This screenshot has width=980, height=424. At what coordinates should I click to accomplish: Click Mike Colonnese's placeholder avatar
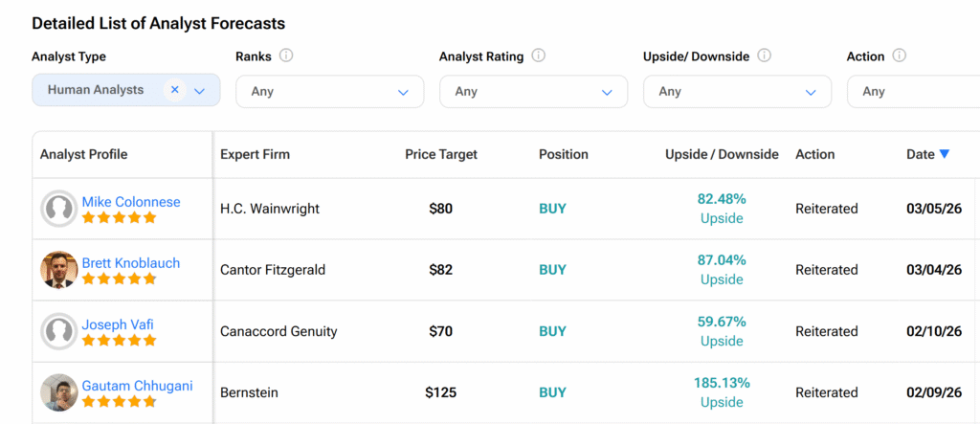click(59, 209)
